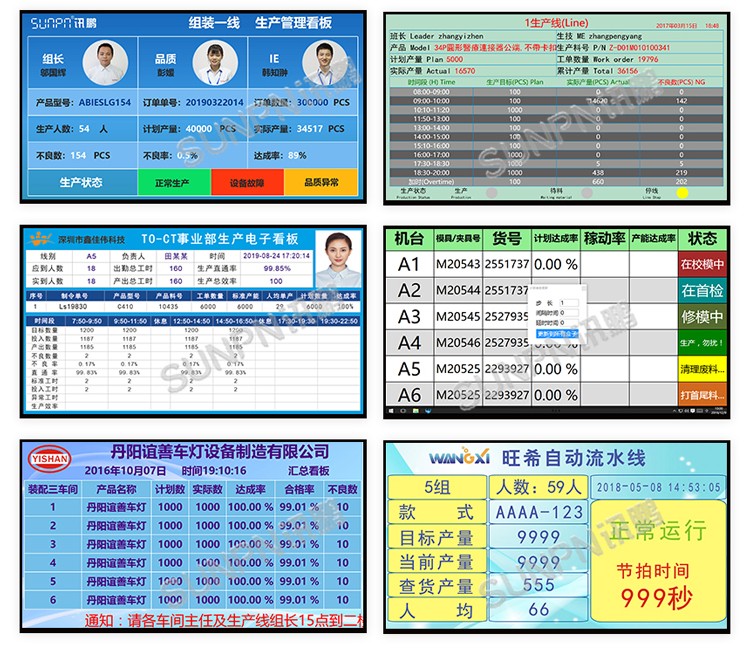
Task: Click the blue update button in the popup dialog
Action: 556,332
